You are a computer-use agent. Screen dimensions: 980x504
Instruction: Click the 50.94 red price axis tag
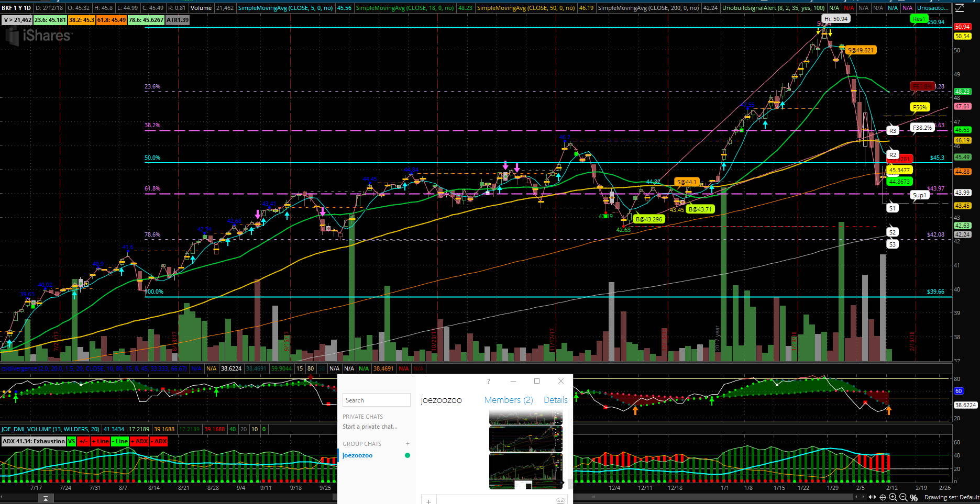click(x=963, y=27)
